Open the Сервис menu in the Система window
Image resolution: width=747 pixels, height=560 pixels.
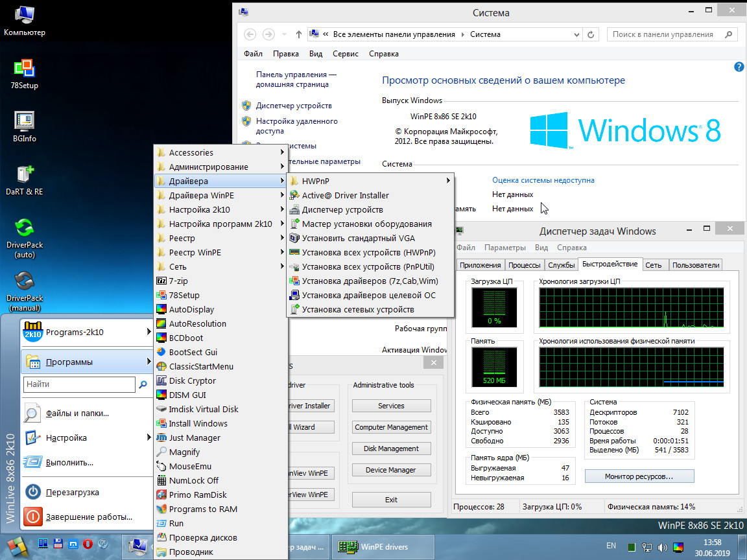click(345, 54)
